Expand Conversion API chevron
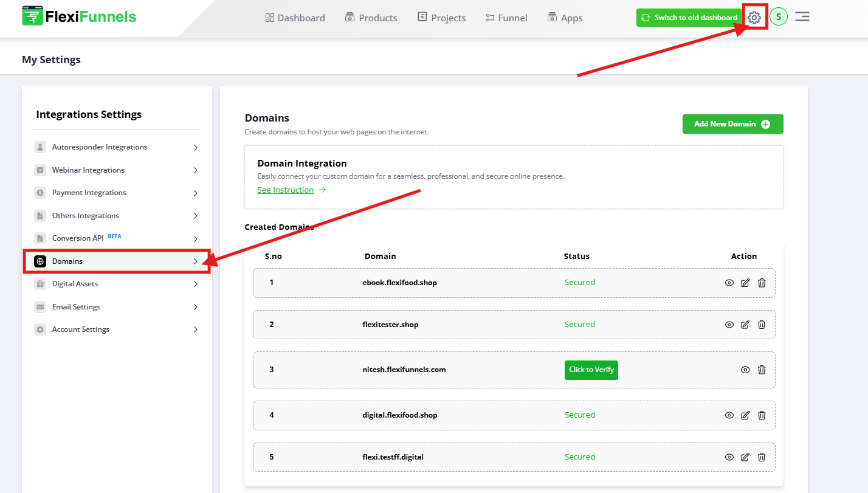The width and height of the screenshot is (868, 493). click(x=195, y=239)
